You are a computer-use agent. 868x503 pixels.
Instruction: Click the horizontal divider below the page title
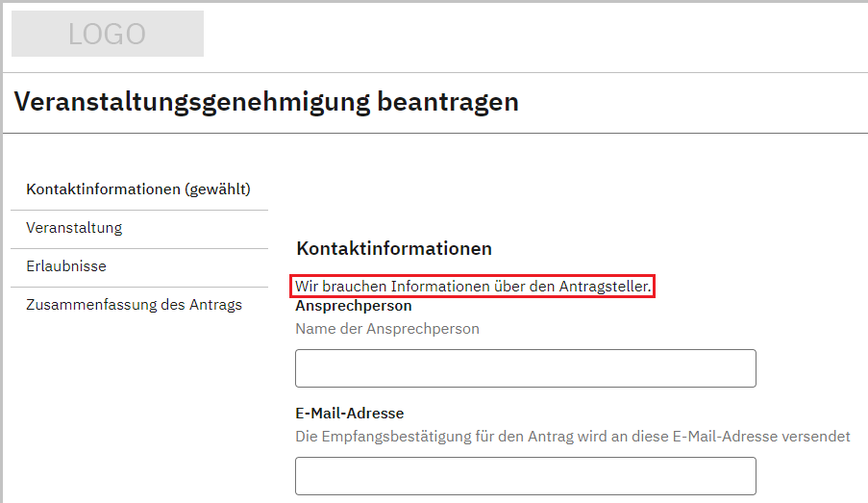click(x=433, y=133)
